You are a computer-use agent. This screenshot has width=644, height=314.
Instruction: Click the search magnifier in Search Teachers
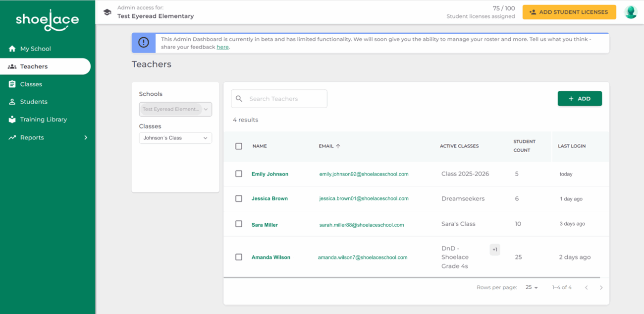[239, 99]
